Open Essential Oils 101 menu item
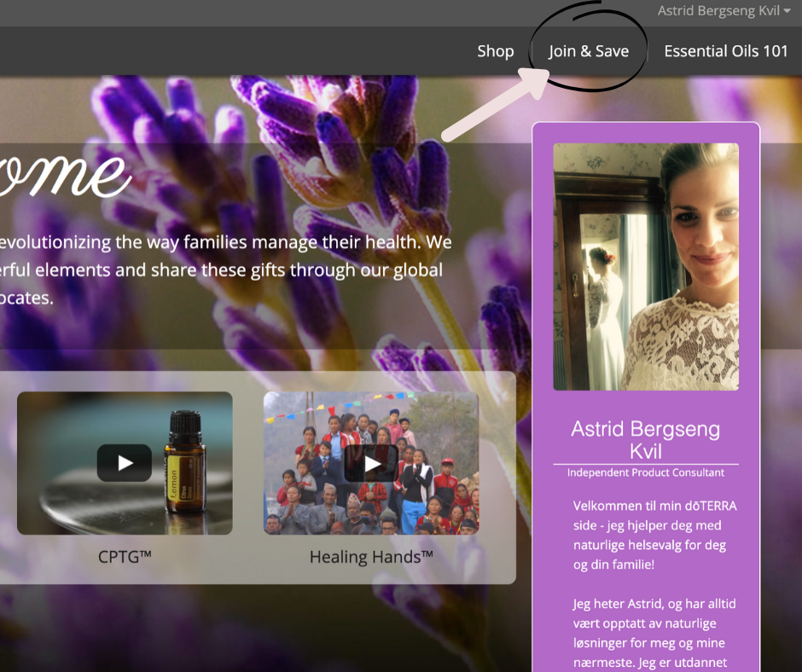Viewport: 802px width, 672px height. coord(726,51)
